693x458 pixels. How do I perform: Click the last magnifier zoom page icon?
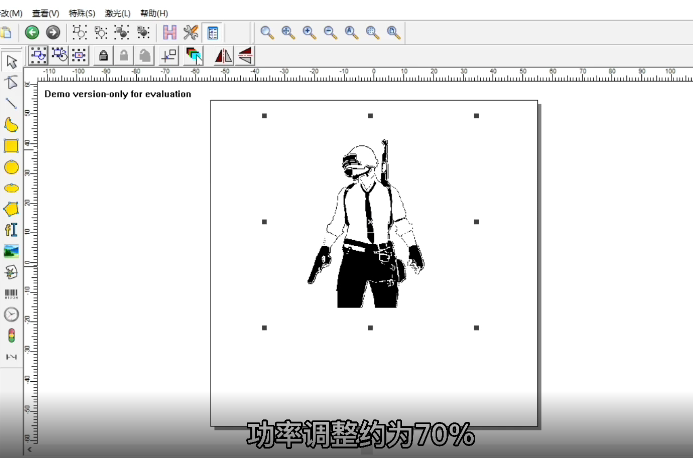pos(394,32)
